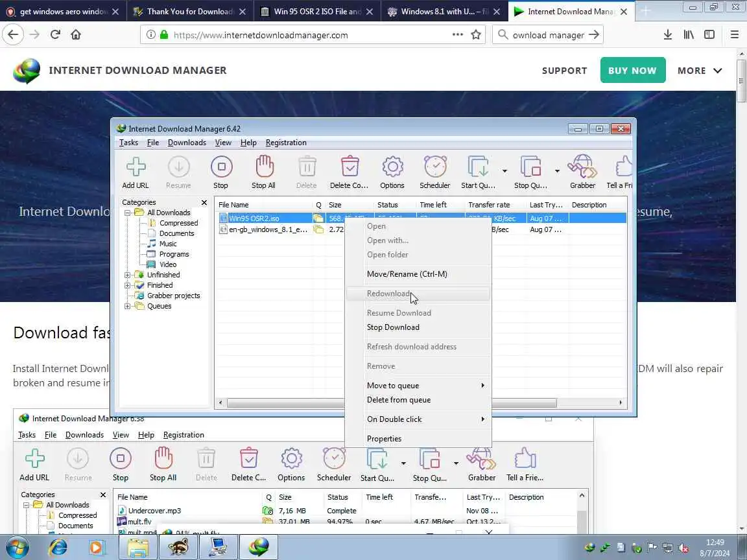Expand the Finished category node
The height and width of the screenshot is (560, 747).
(x=127, y=285)
